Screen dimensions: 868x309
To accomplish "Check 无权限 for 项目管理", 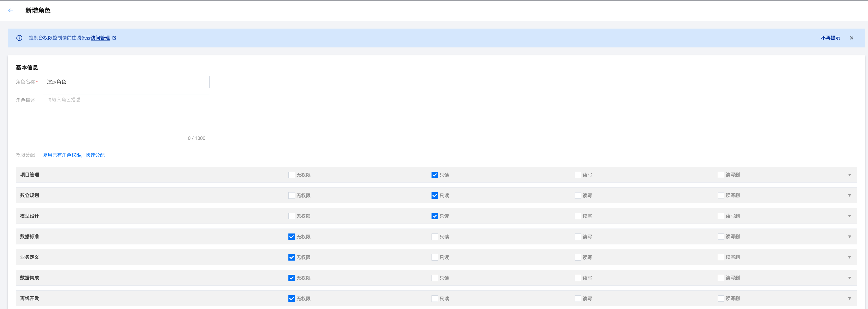I will pyautogui.click(x=291, y=175).
